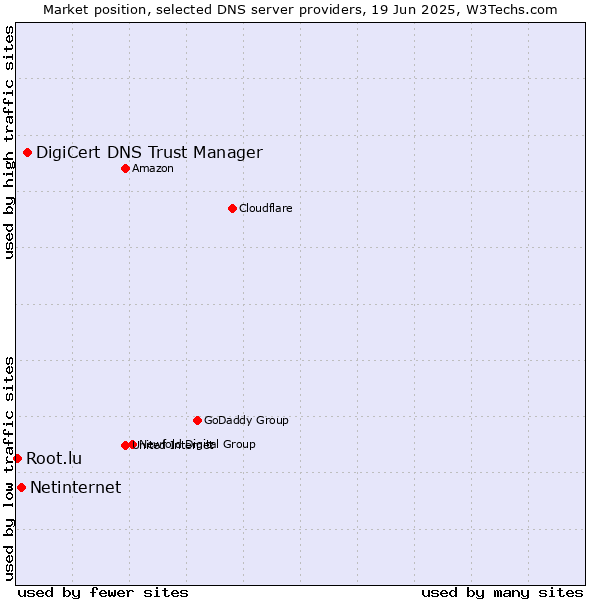Click the 'used by low traffic sites' axis label
This screenshot has width=600, height=600.
pyautogui.click(x=9, y=470)
